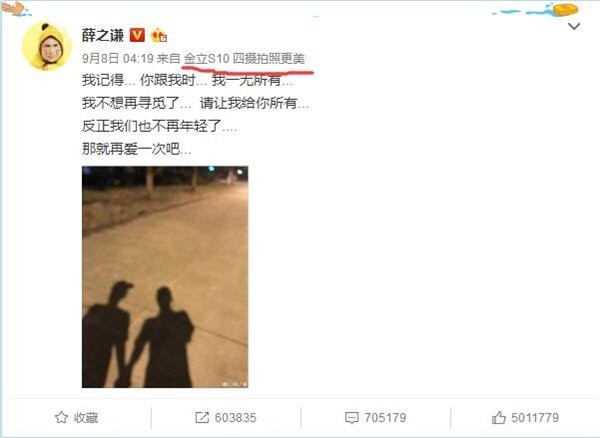Click the orange V verified badge
The image size is (600, 438).
pyautogui.click(x=137, y=35)
